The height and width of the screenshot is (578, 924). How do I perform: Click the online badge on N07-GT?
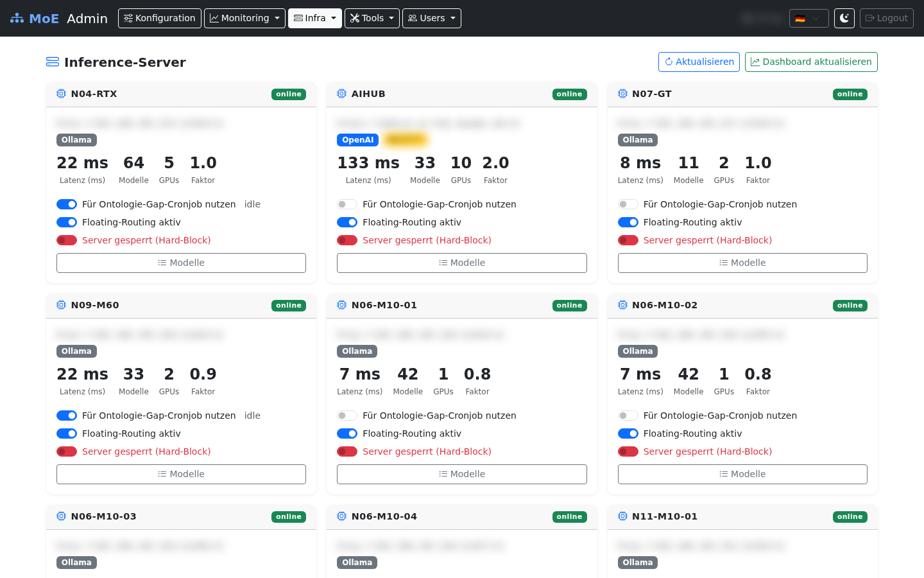850,94
